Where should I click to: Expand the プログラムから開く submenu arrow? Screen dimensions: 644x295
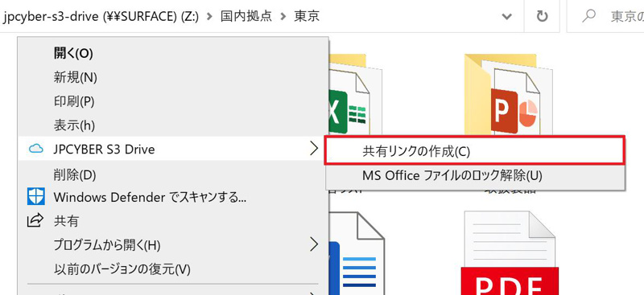tap(314, 244)
